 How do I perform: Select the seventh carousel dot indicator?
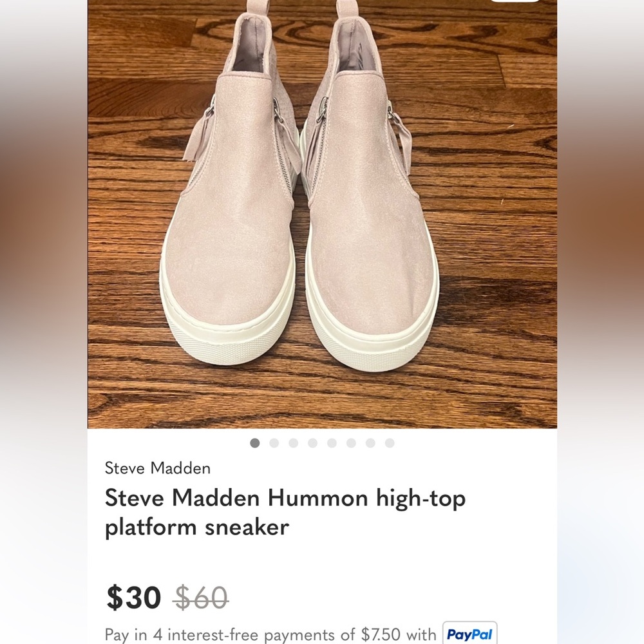click(x=370, y=443)
